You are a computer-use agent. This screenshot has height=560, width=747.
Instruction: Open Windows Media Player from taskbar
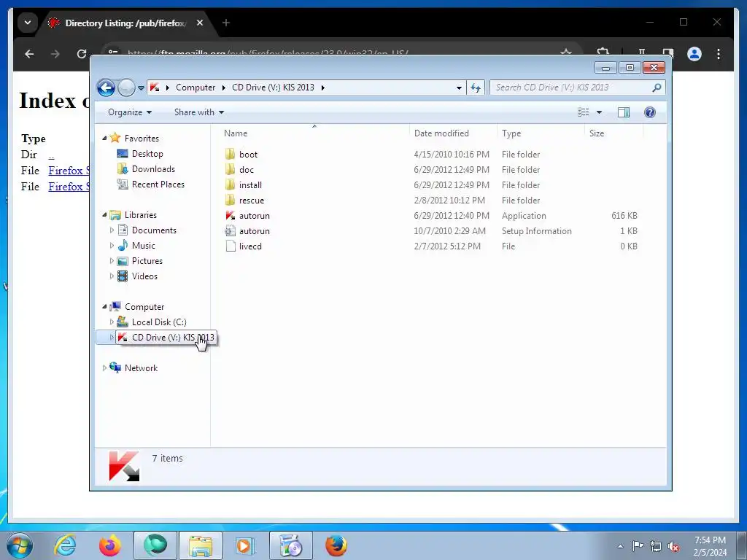tap(245, 545)
